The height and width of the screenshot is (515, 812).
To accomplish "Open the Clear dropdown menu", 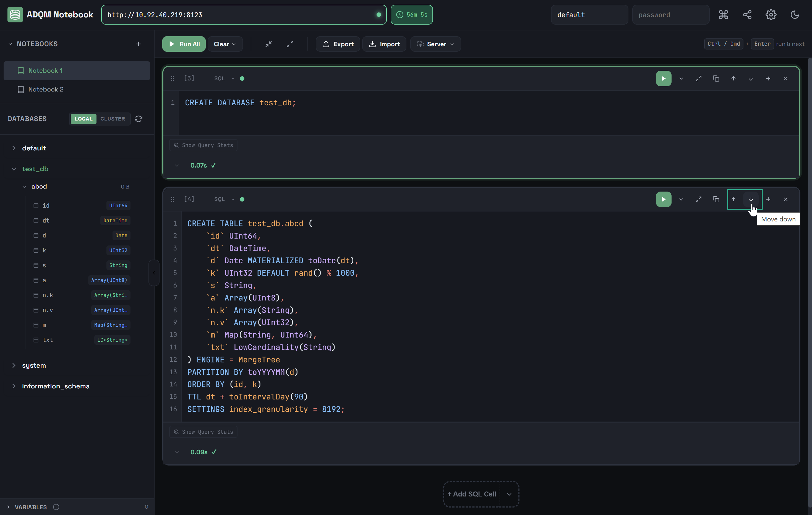I will [224, 44].
